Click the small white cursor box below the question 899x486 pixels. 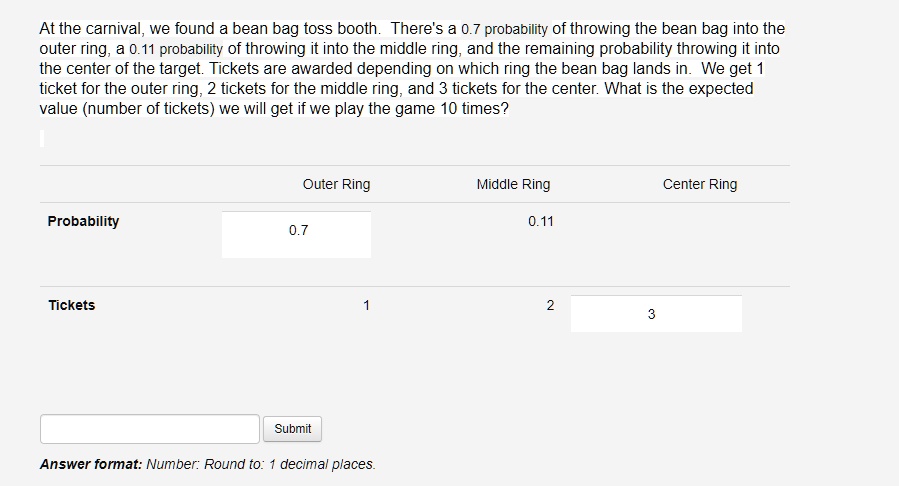coord(42,138)
